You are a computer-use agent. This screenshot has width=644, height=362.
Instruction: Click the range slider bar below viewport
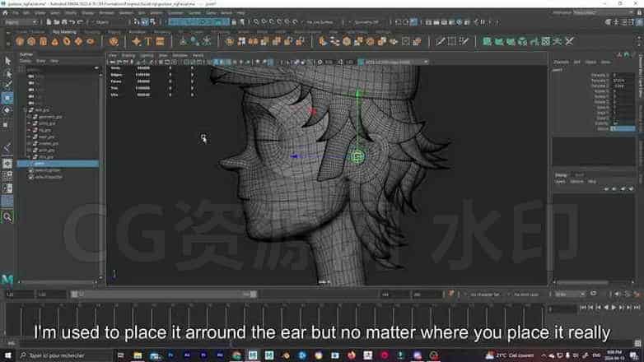(164, 294)
